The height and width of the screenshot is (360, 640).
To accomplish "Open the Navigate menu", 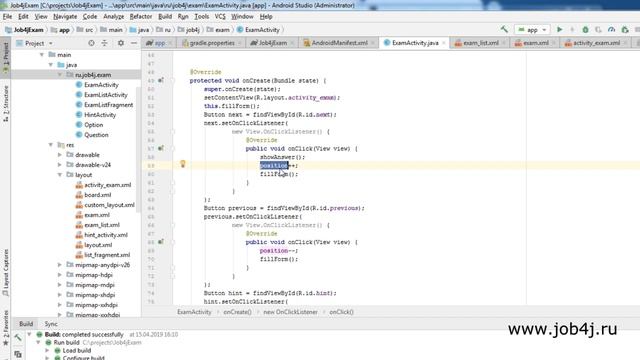I will click(65, 16).
